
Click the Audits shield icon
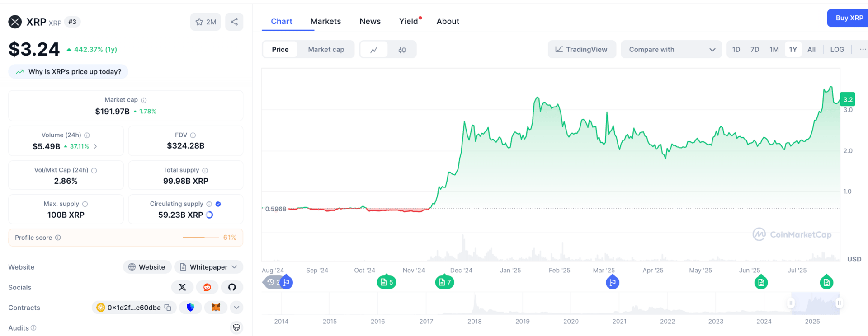pos(236,327)
